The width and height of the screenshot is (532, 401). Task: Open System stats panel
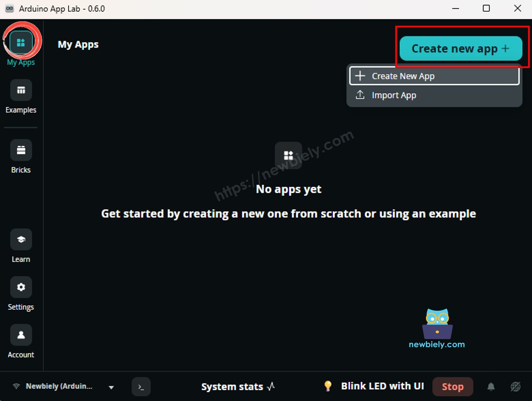pos(238,387)
